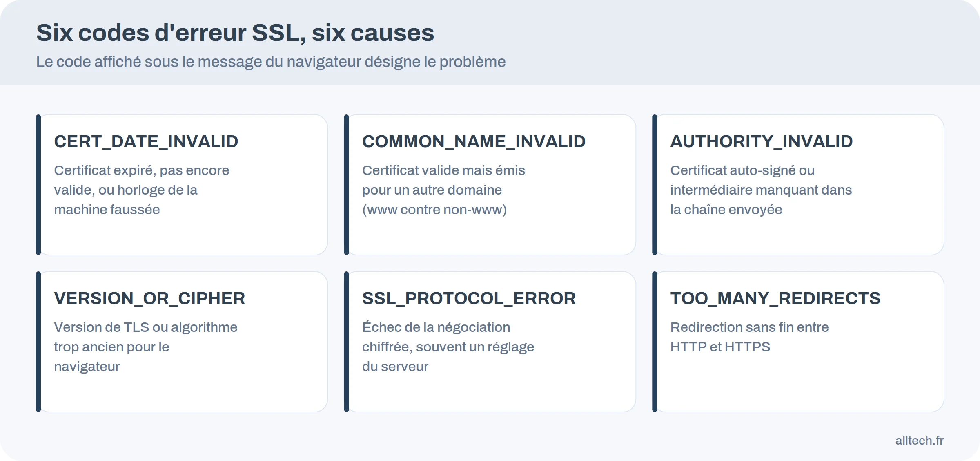Select the SSL_PROTOCOL_ERROR heading

pos(469,298)
